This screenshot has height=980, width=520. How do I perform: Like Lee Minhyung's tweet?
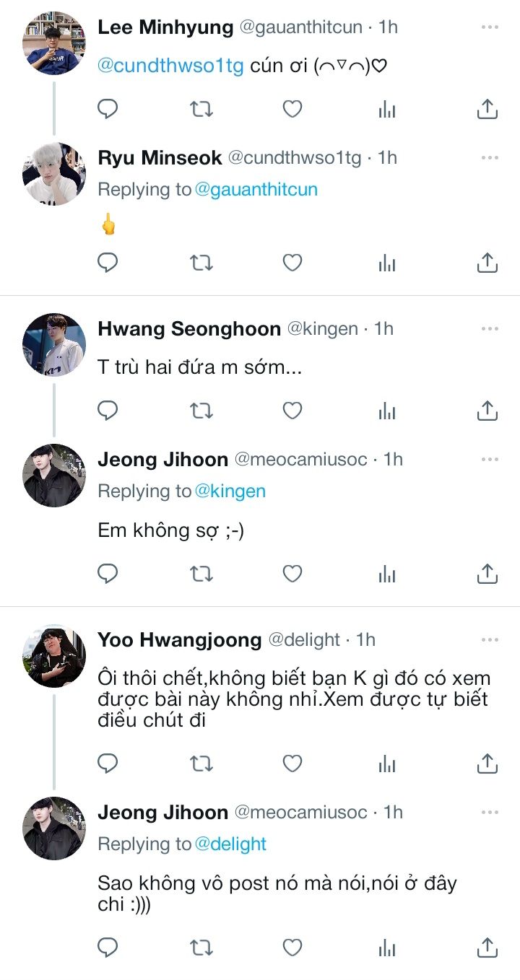[x=292, y=109]
